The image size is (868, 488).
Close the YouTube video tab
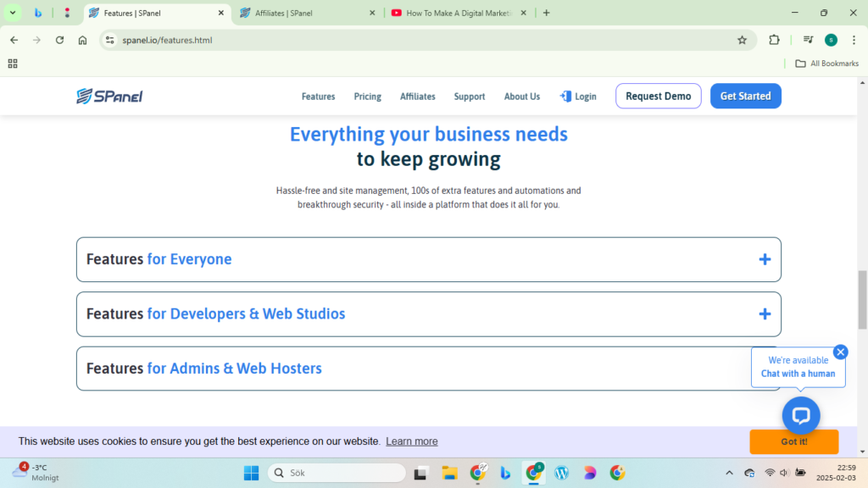pyautogui.click(x=523, y=13)
